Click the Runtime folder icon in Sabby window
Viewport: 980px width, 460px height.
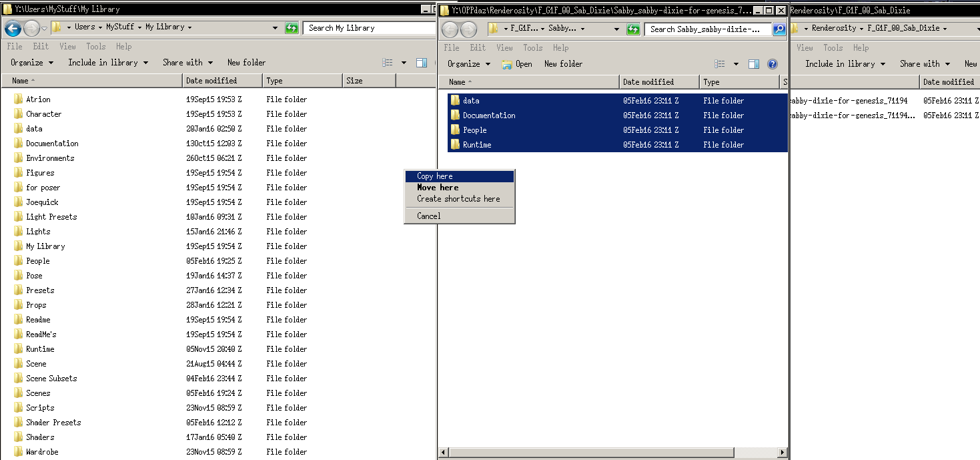(x=455, y=145)
